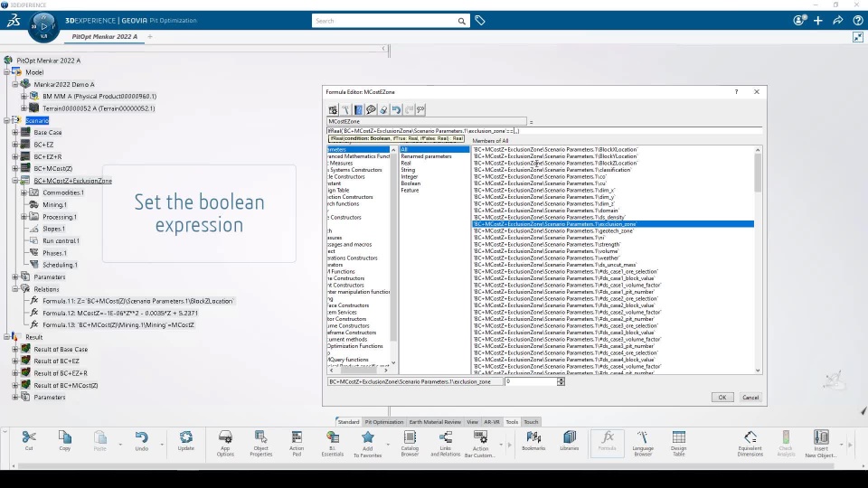
Task: Click the PitOpt Menkar 2022 A tab
Action: (105, 36)
